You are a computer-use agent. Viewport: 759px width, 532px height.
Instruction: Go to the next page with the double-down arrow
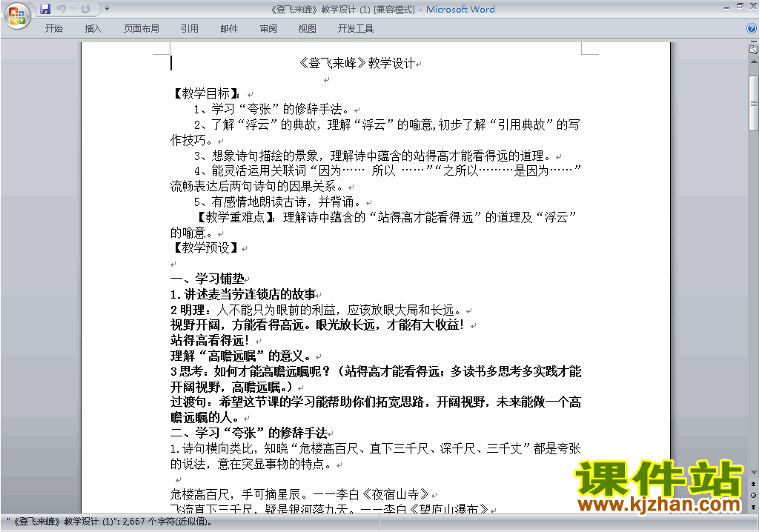pyautogui.click(x=753, y=507)
